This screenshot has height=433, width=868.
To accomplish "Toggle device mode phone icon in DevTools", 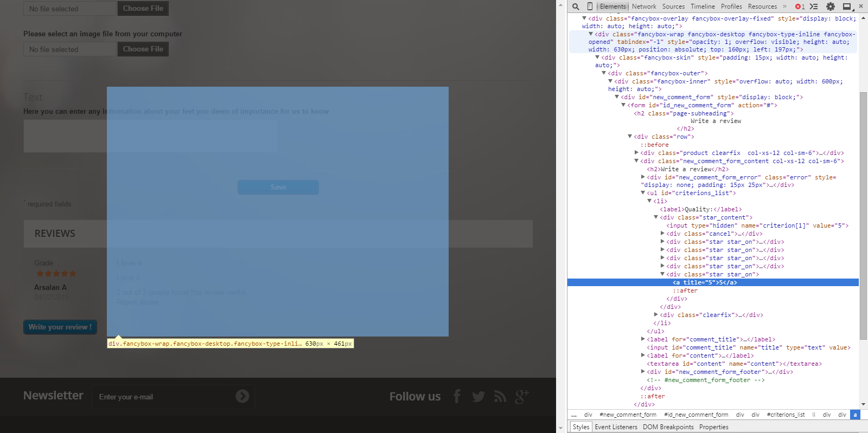I will click(x=590, y=7).
